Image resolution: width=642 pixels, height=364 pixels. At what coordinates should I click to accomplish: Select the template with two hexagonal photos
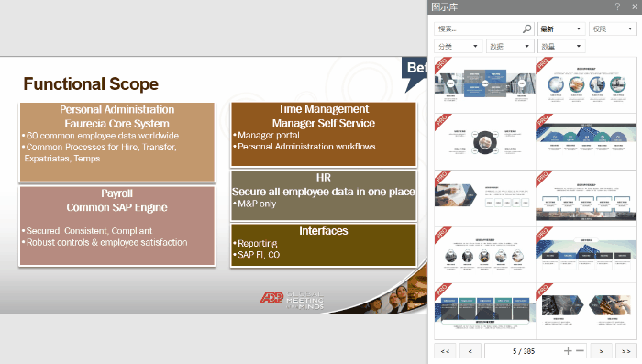586,311
